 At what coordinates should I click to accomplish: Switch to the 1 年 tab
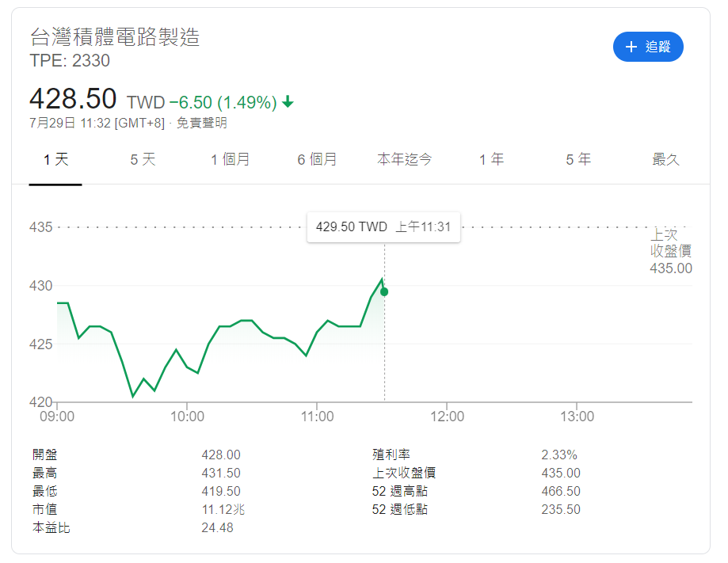[492, 160]
